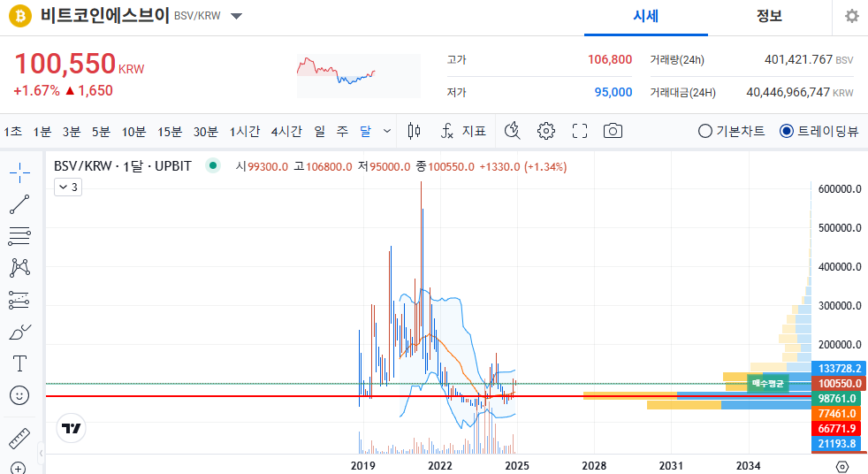868x474 pixels.
Task: Select the text annotation tool
Action: tap(19, 363)
